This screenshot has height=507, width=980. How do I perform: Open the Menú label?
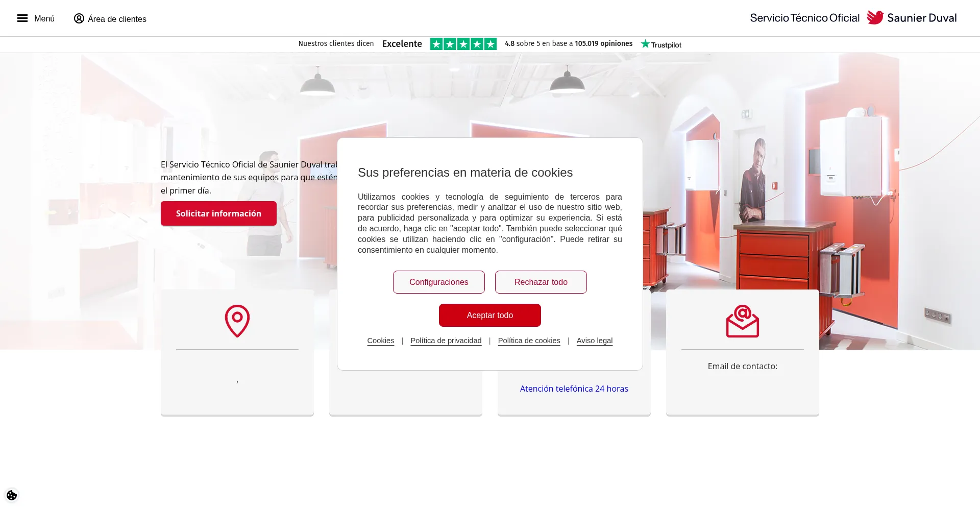[44, 18]
